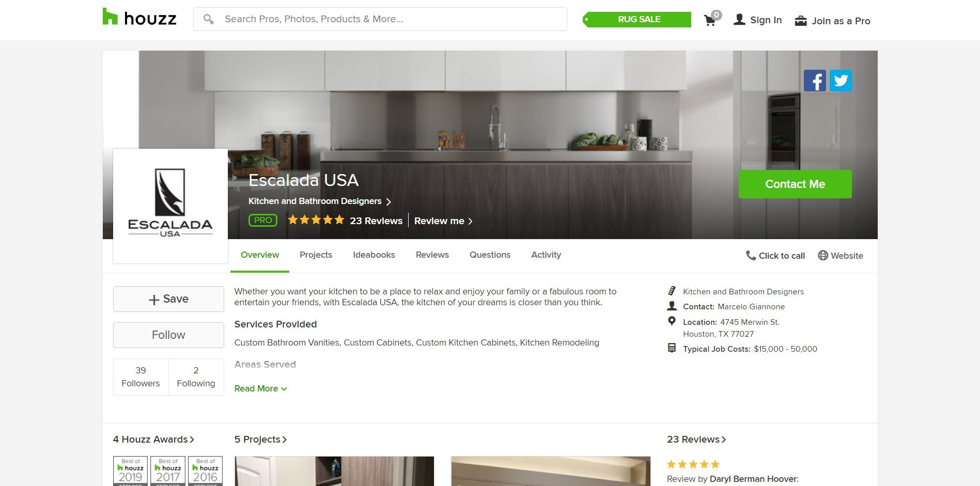Click the Contact Me button
980x486 pixels.
795,184
